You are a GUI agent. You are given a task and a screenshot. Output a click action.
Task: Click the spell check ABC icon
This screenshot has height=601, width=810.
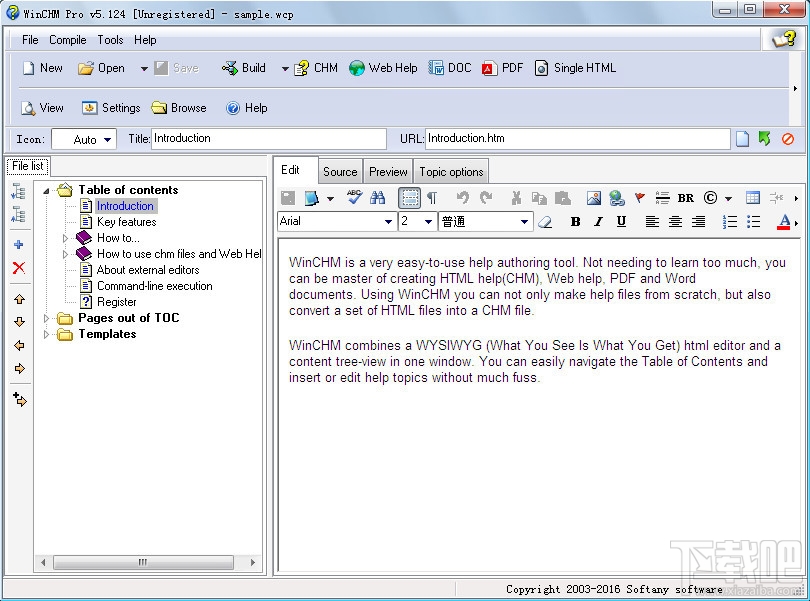pyautogui.click(x=354, y=197)
